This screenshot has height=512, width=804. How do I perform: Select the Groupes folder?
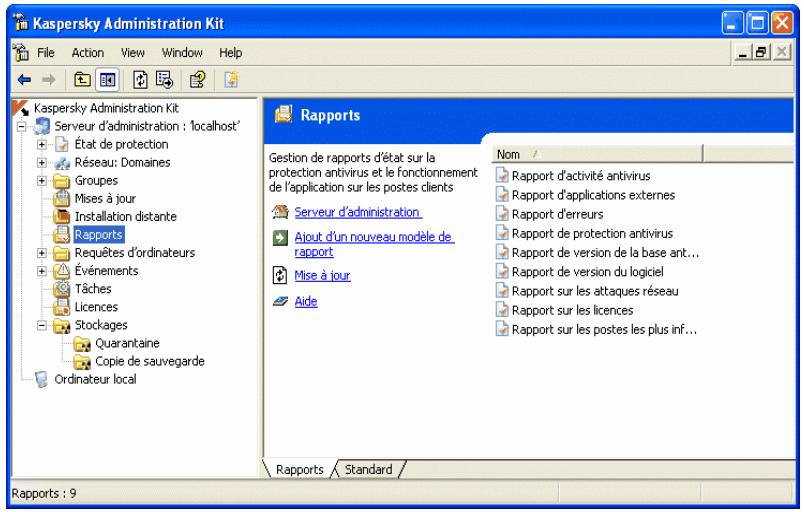click(x=96, y=180)
